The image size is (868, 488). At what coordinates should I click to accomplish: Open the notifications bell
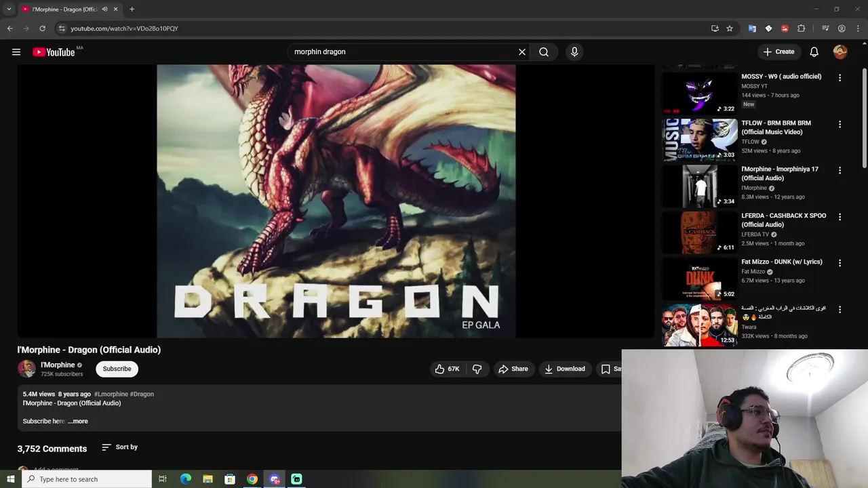coord(814,52)
